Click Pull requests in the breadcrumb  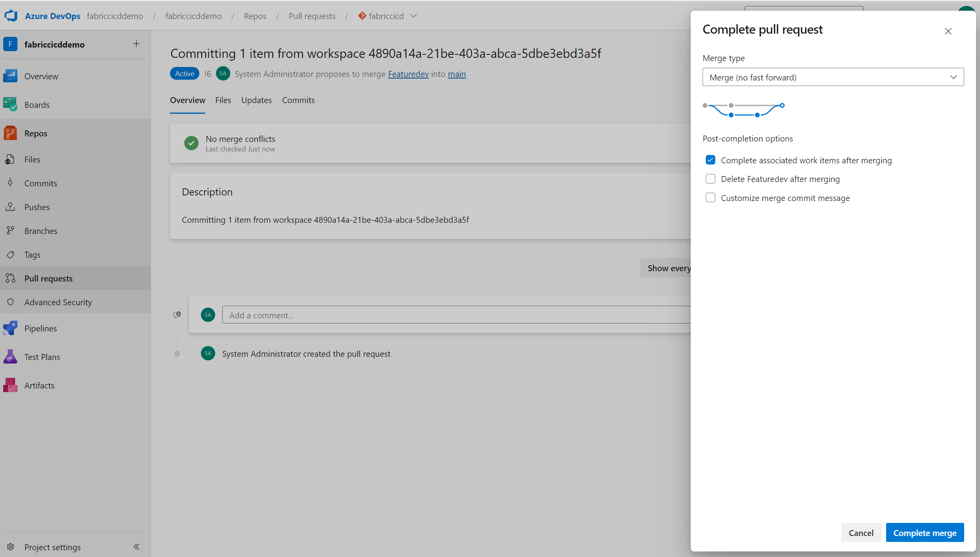(x=312, y=16)
